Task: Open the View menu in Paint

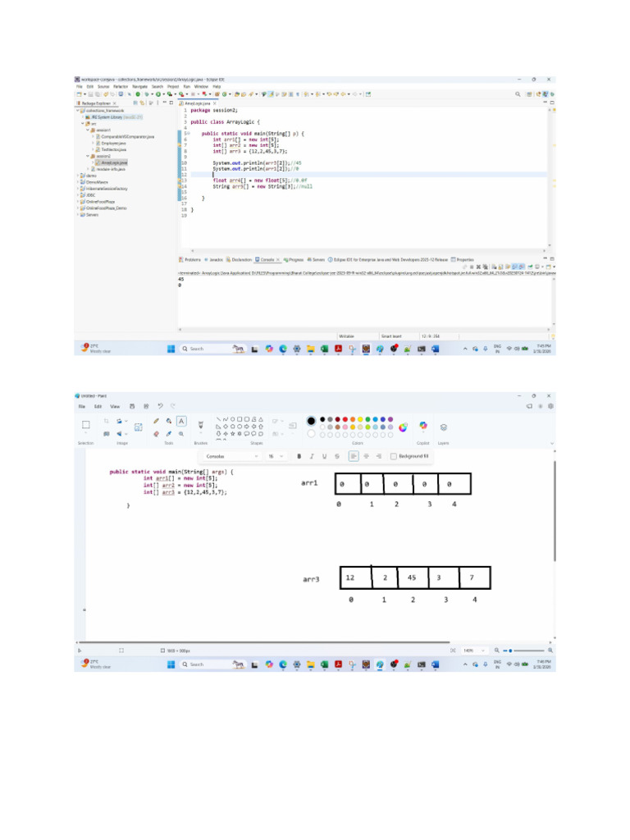Action: 115,407
